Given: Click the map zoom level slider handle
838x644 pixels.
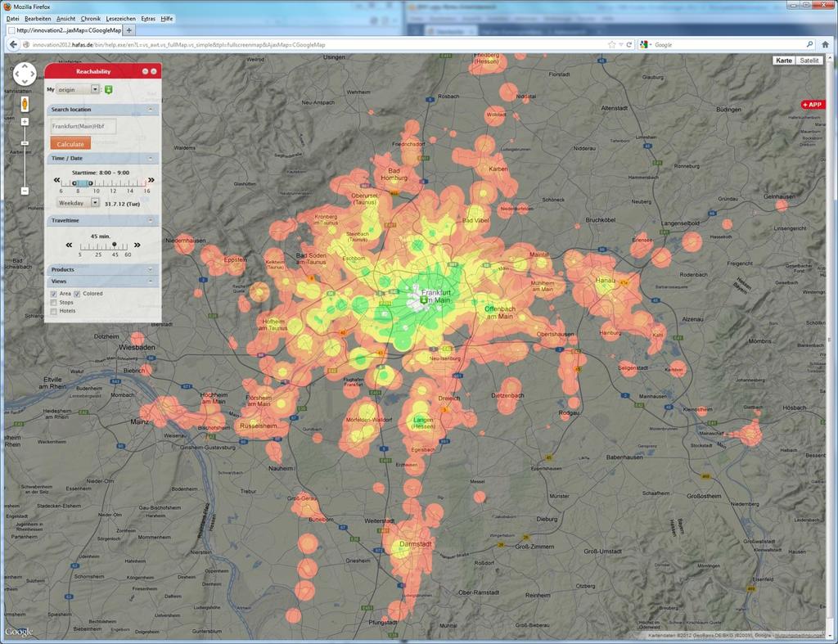Looking at the screenshot, I should (x=25, y=143).
